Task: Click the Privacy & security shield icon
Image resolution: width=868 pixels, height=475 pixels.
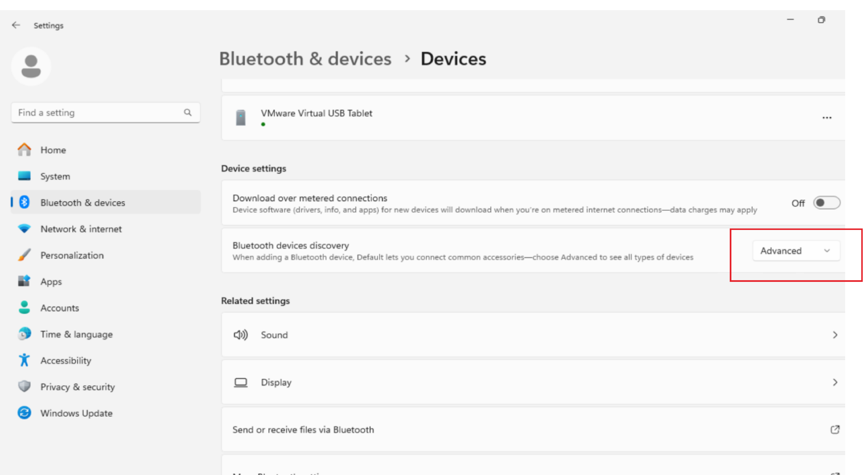Action: 24,386
